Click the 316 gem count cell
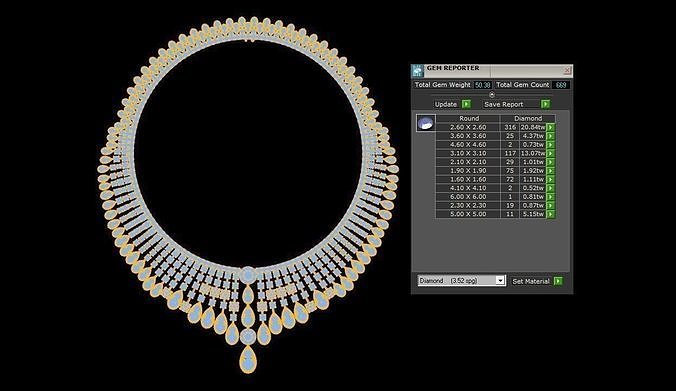Viewport: 676px width, 391px height. (x=510, y=127)
